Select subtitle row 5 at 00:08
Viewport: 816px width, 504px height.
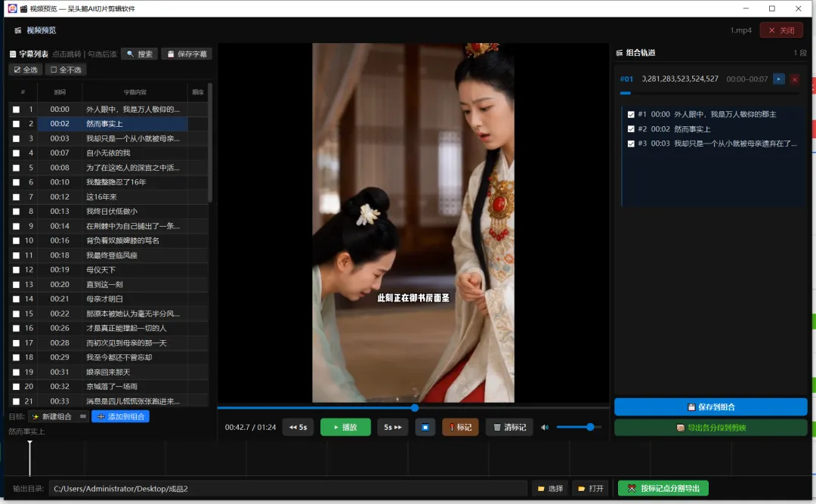(x=108, y=168)
